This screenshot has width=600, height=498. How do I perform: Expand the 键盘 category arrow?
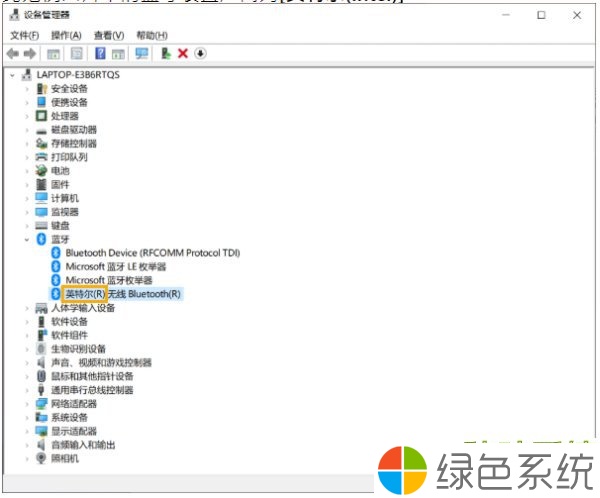pos(27,226)
